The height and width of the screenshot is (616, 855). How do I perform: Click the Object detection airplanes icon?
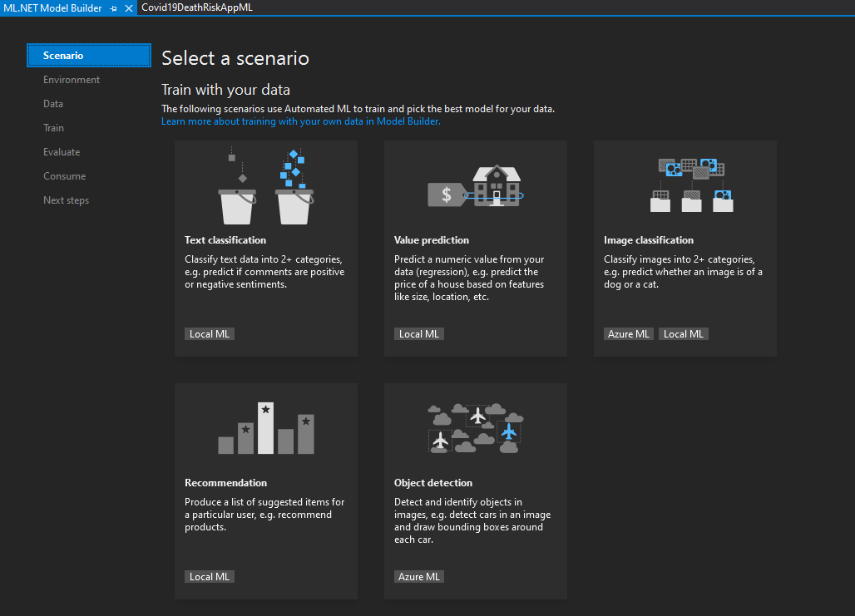click(x=476, y=428)
